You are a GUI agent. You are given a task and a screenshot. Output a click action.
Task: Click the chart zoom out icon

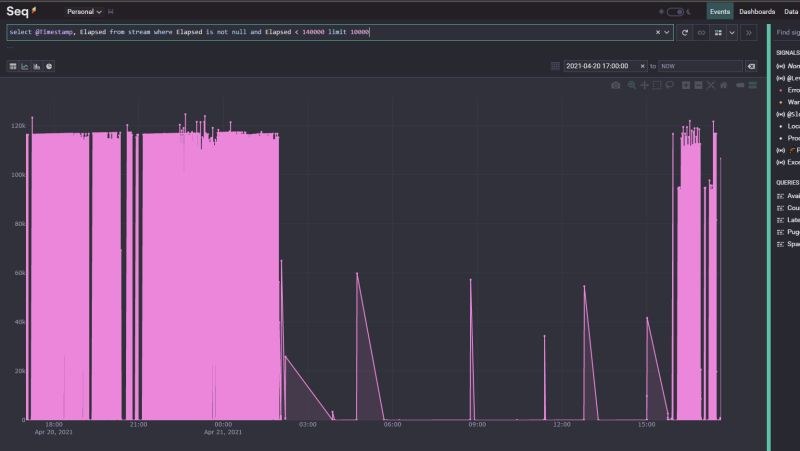coord(698,85)
